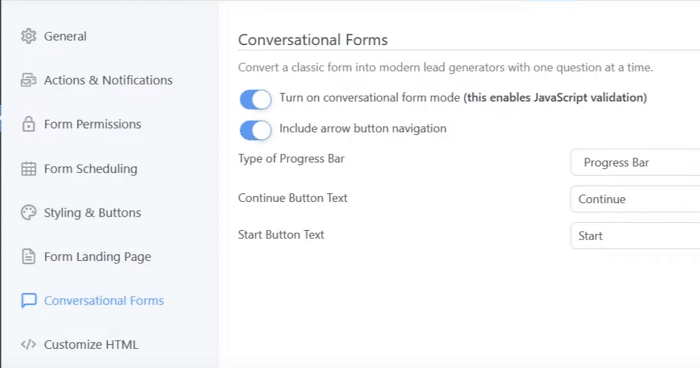700x368 pixels.
Task: Click the Actions & Notifications envelope icon
Action: point(29,80)
